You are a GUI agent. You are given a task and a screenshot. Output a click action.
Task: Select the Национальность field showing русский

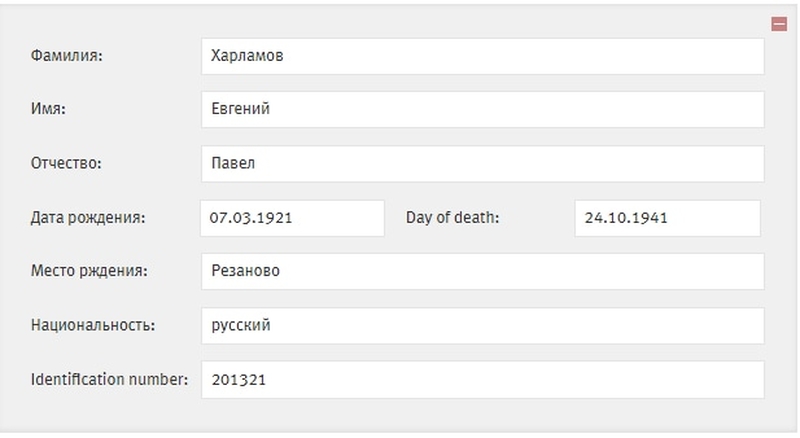click(482, 325)
